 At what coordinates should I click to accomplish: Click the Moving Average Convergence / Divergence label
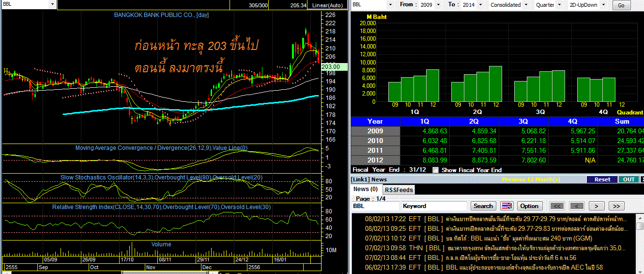(x=161, y=147)
